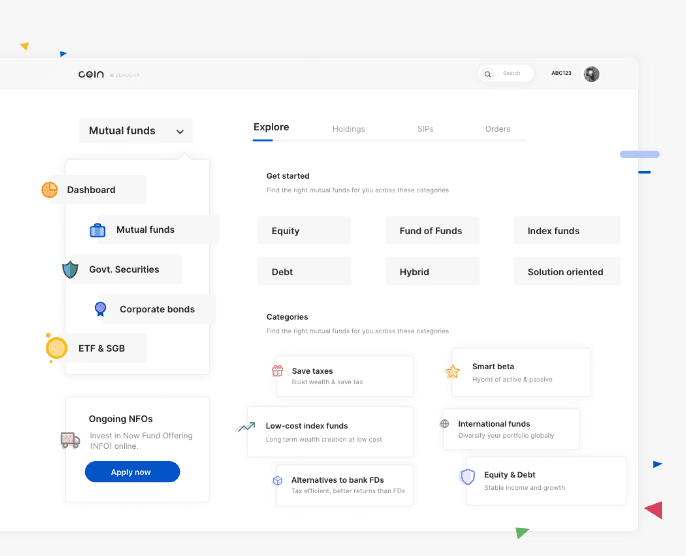Open the Alternatives to bank FDs card
Viewport: 686px width, 556px height.
pos(345,485)
